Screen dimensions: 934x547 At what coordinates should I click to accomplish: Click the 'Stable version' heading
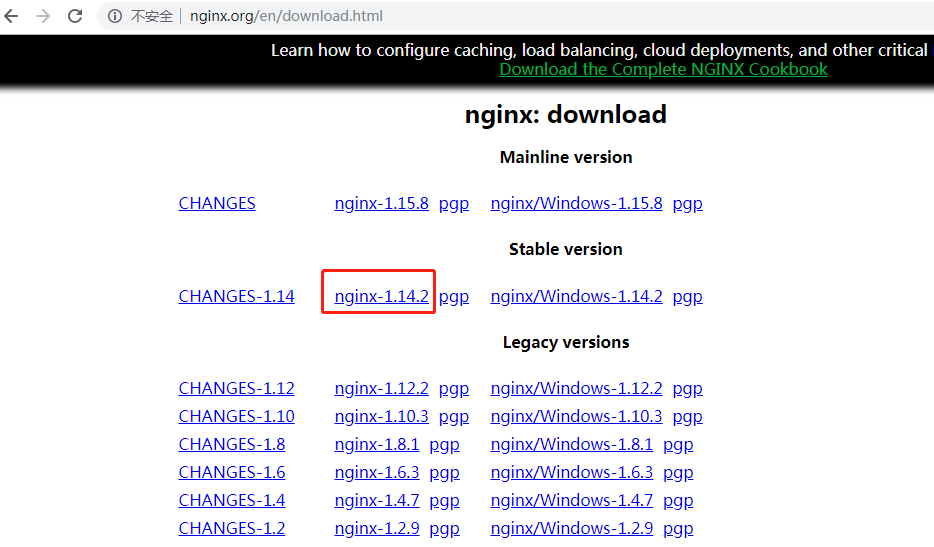pos(565,249)
